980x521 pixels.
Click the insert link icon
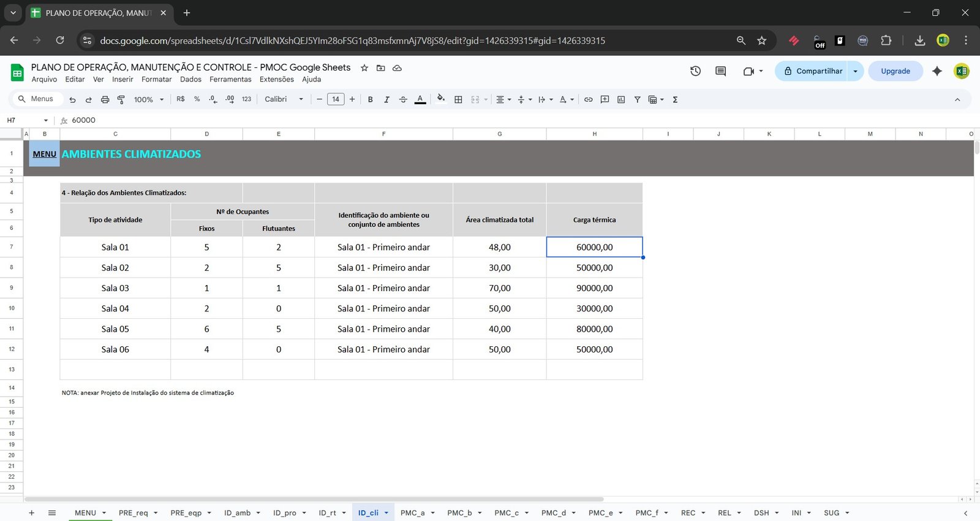[588, 99]
